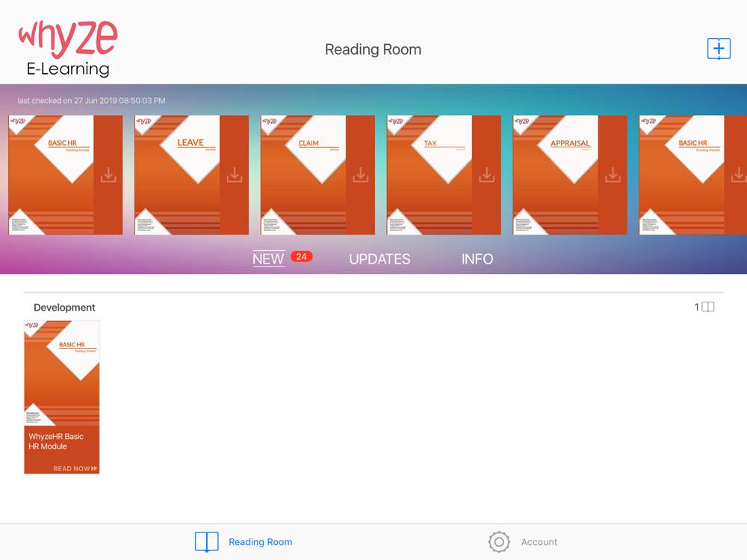Open the WhyzeHR Basic HR Module cover
Screen dimensions: 747x560
click(x=62, y=373)
